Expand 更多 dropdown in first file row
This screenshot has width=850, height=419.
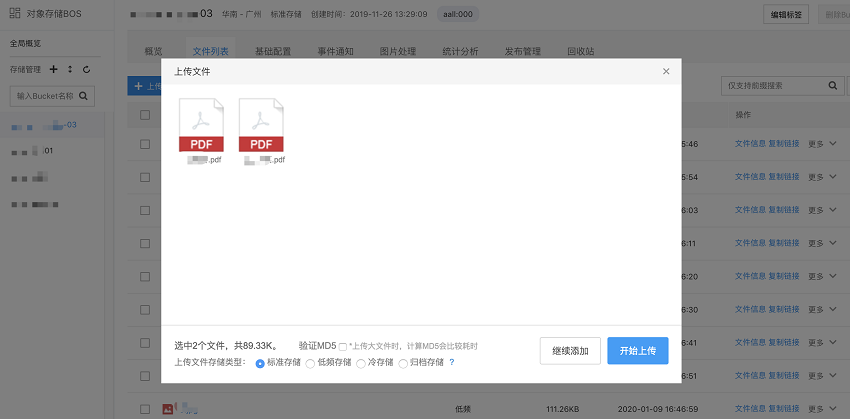pyautogui.click(x=822, y=144)
